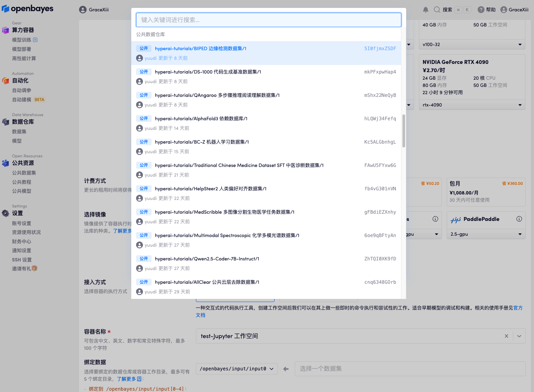Click the dataset list scrollbar
534x392 pixels.
click(403, 131)
